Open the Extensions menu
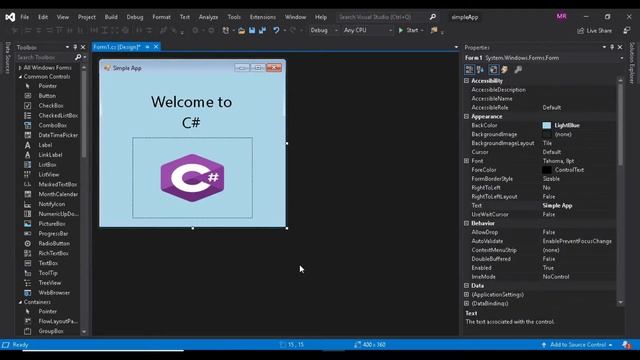Screen dimensions: 640x360 pyautogui.click(x=262, y=17)
